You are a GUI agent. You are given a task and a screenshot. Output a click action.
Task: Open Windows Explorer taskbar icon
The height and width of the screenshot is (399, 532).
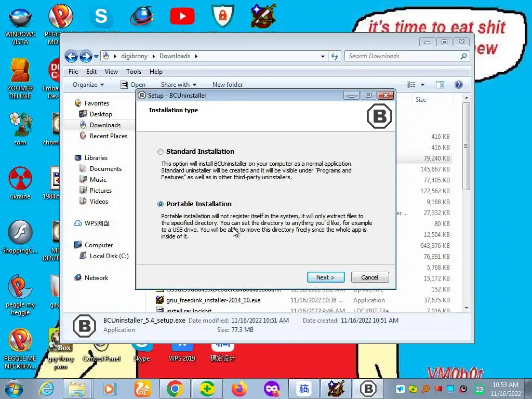tap(77, 389)
